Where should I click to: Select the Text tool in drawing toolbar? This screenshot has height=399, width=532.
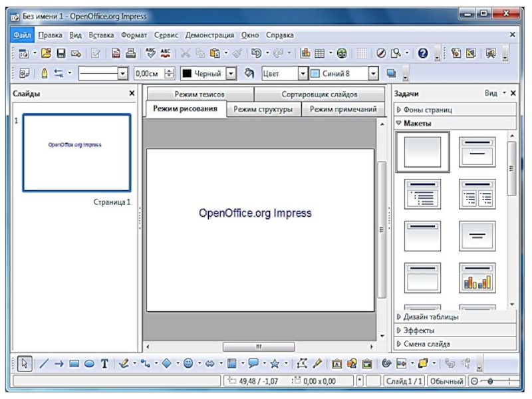click(104, 363)
